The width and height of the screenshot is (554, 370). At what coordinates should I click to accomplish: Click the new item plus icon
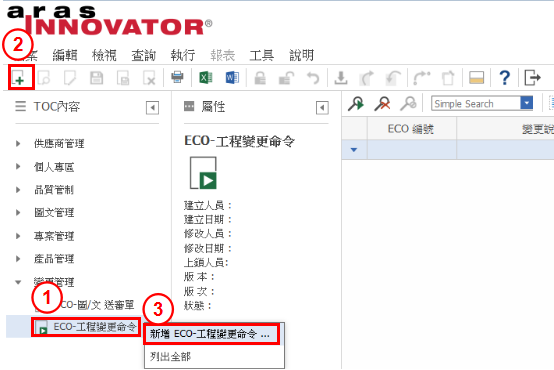[19, 78]
